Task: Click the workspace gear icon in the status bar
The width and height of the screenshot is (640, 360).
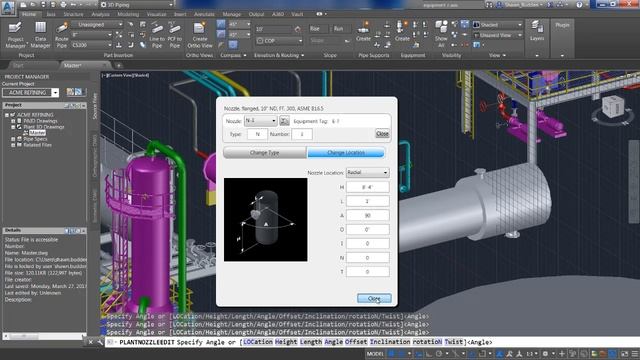Action: coord(545,353)
